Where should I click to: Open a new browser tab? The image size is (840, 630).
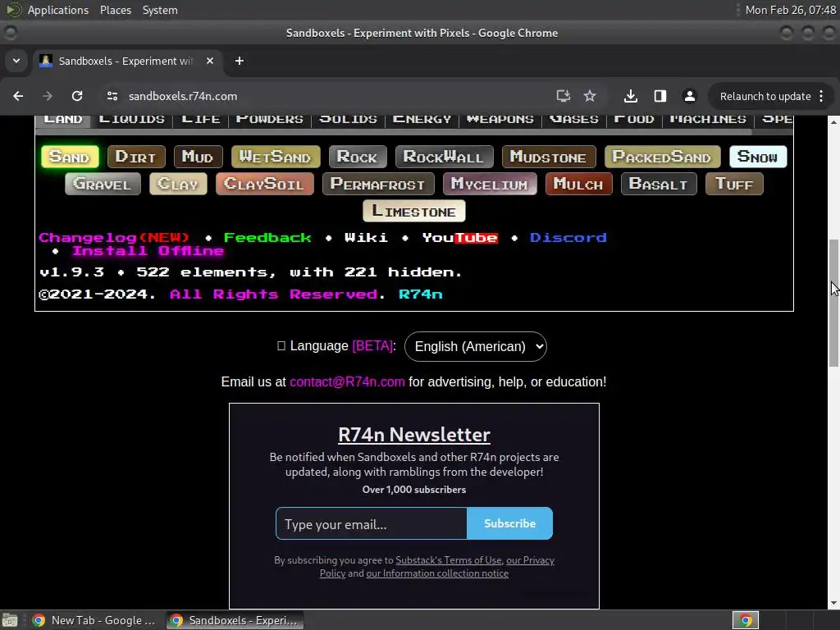click(240, 61)
